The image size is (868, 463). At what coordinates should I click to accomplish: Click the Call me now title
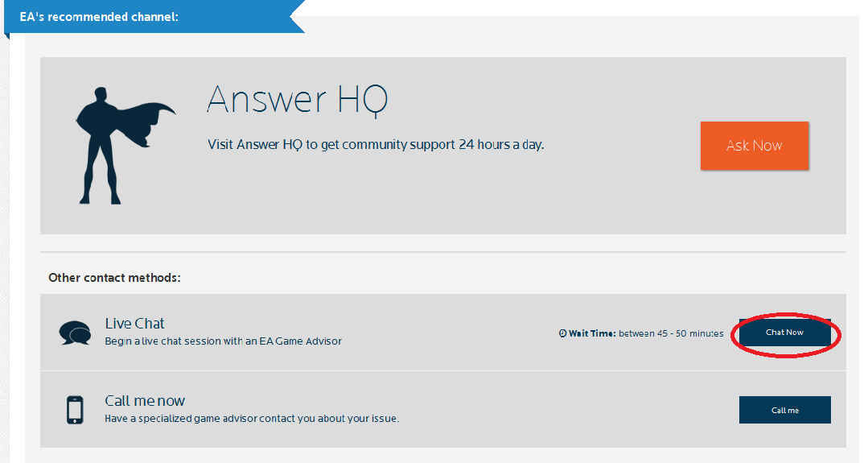pos(145,401)
